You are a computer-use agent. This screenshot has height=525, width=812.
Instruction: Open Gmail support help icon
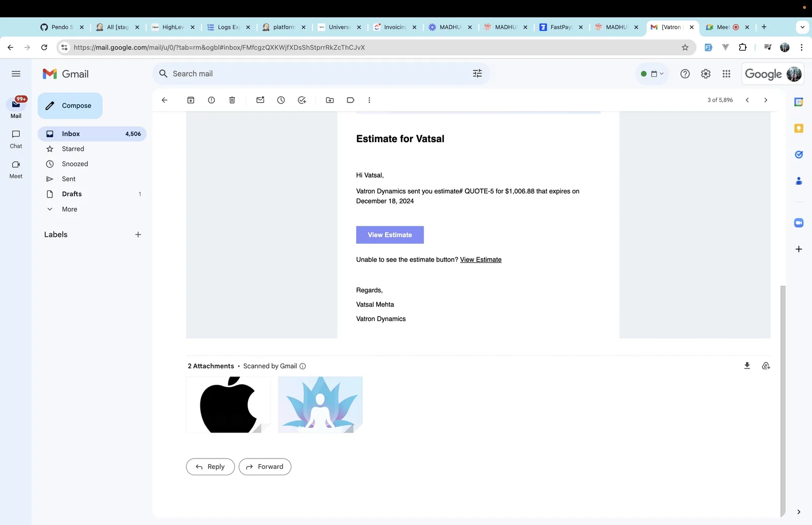[x=685, y=74]
